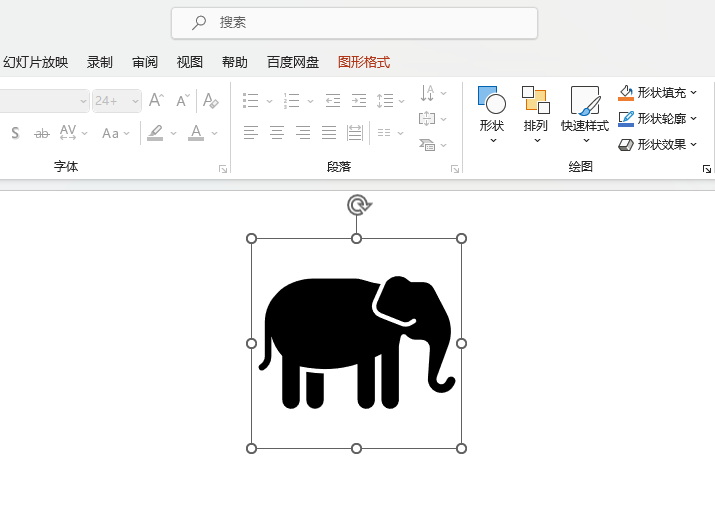Open Change Case Aa menu
The height and width of the screenshot is (528, 715).
coord(115,133)
